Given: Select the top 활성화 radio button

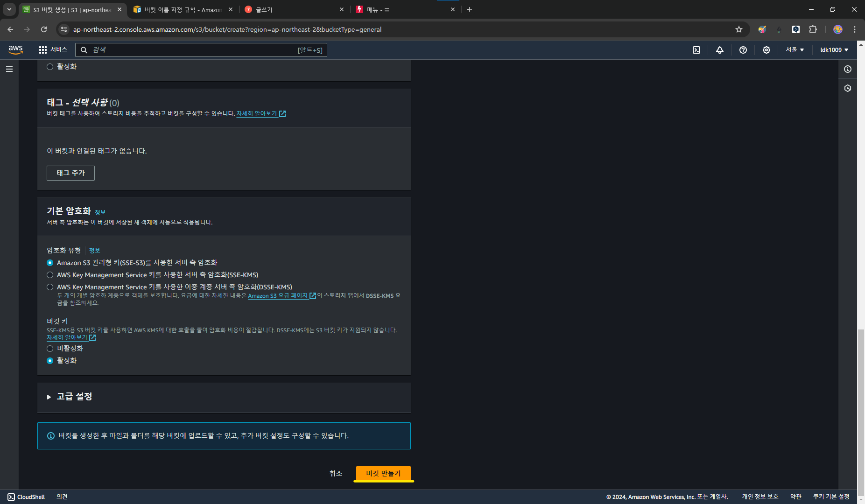Looking at the screenshot, I should [50, 67].
